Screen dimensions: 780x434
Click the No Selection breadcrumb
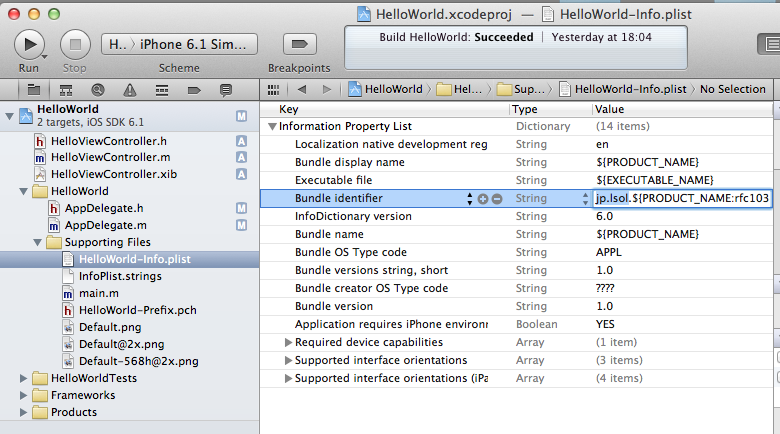click(733, 90)
